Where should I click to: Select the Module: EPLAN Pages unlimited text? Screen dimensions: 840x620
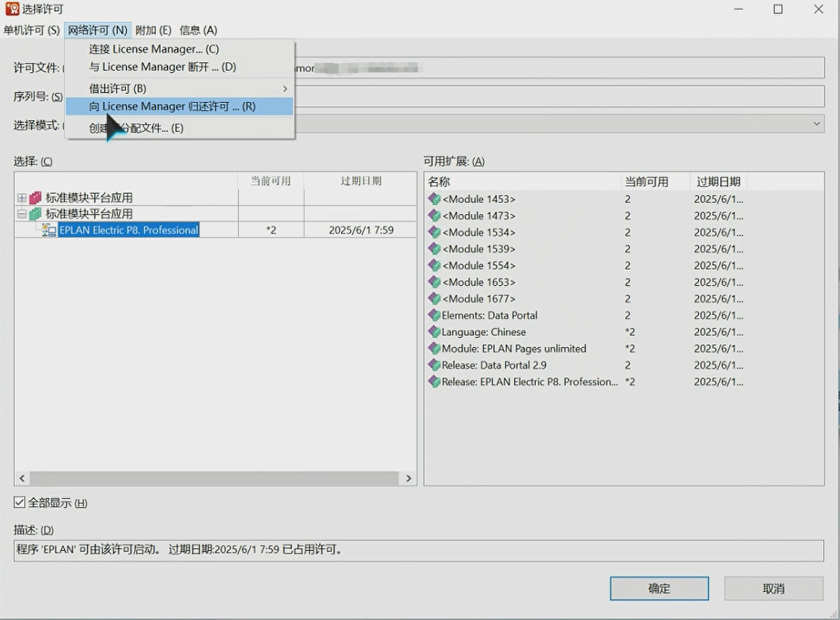(x=514, y=349)
